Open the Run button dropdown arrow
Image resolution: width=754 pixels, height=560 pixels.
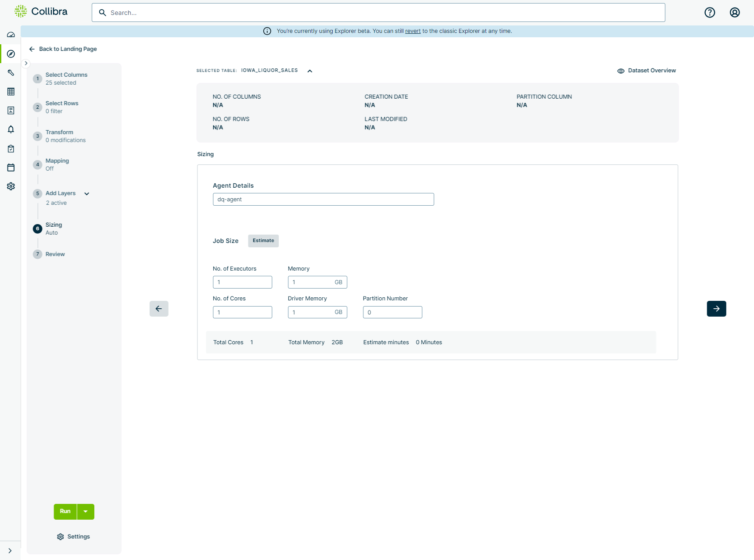tap(86, 512)
